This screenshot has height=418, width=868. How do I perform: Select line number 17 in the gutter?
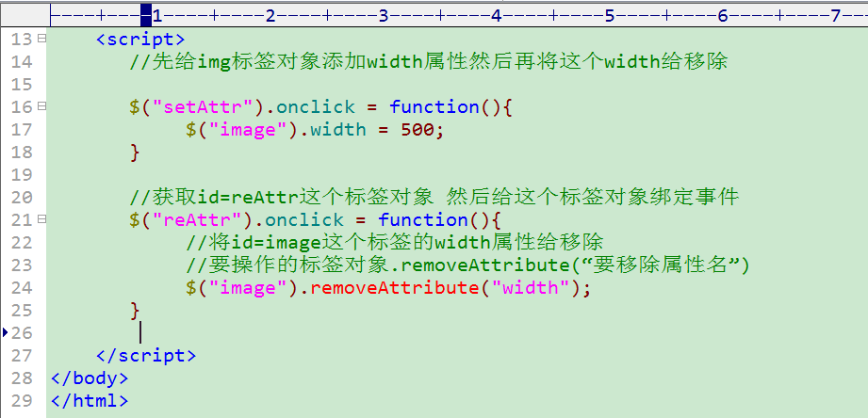[22, 130]
